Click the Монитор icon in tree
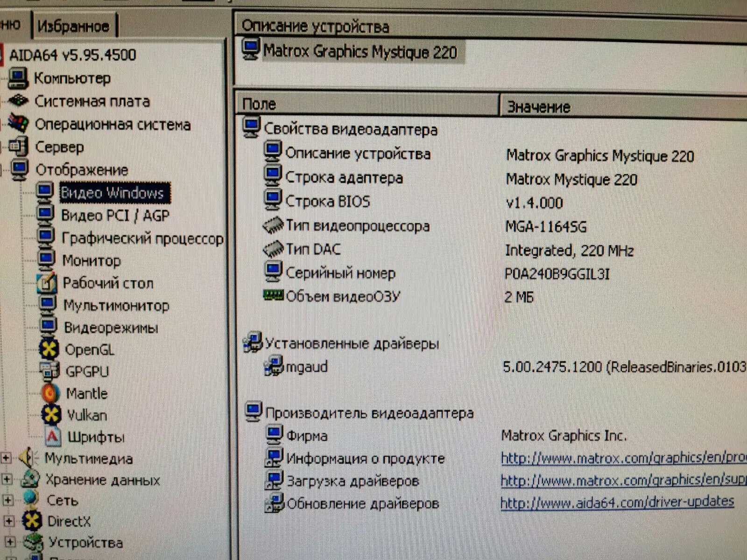Viewport: 747px width, 560px height. 46,259
